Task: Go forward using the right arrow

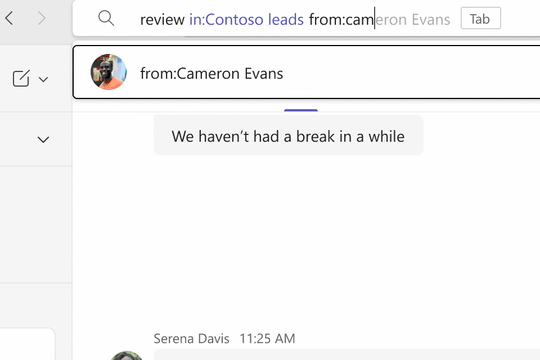Action: coord(42,18)
